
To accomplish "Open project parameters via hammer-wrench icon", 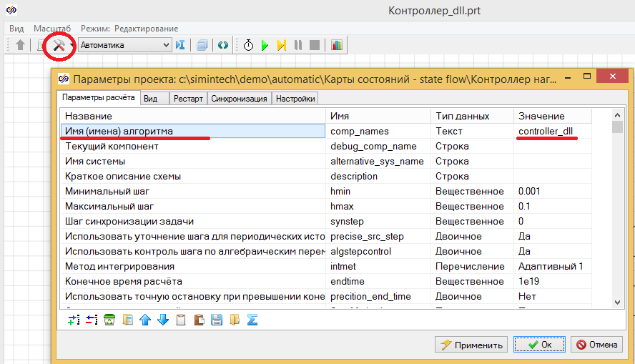I will click(x=59, y=45).
